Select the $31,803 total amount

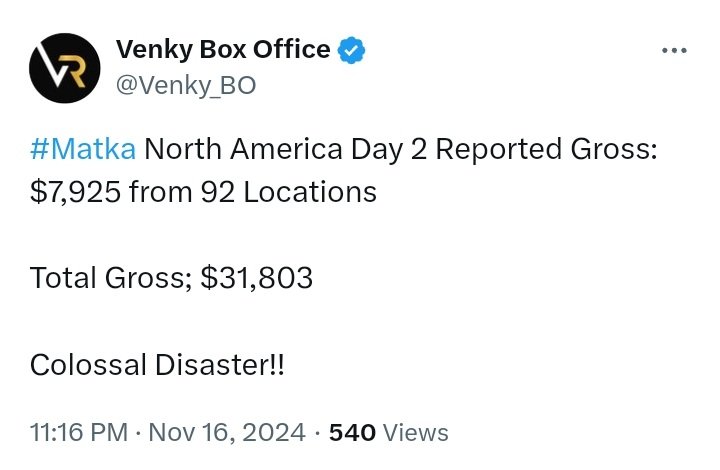pyautogui.click(x=257, y=278)
